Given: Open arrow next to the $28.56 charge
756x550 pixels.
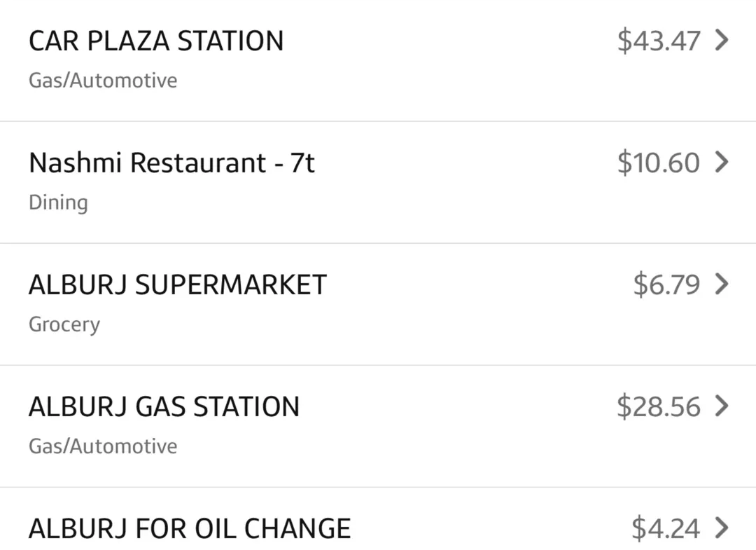Looking at the screenshot, I should (x=721, y=406).
